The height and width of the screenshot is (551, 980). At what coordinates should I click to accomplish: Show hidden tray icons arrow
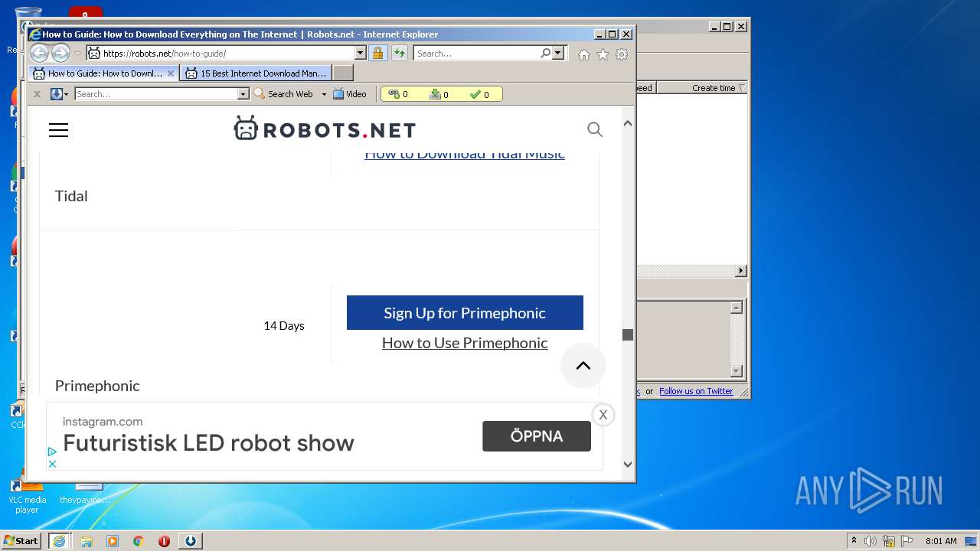(x=854, y=540)
